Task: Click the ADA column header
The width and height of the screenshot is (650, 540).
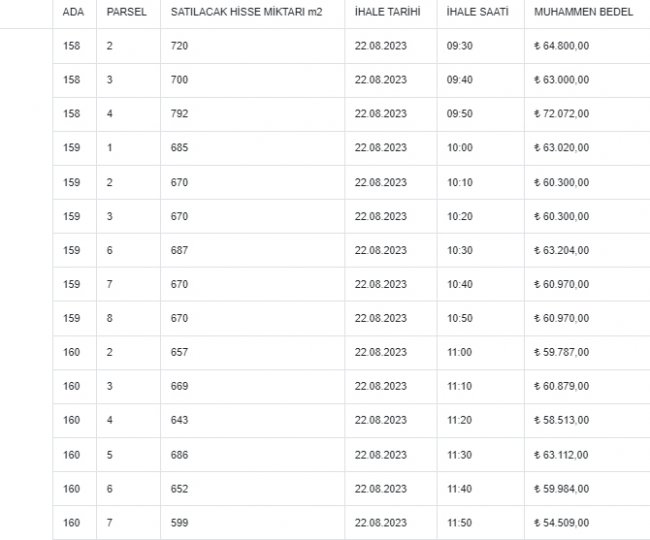Action: pyautogui.click(x=72, y=13)
